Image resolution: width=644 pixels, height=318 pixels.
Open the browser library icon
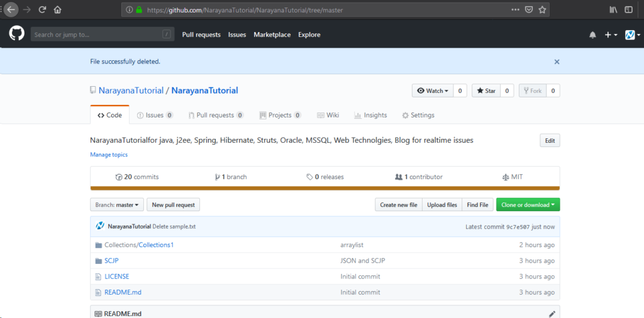pos(614,10)
